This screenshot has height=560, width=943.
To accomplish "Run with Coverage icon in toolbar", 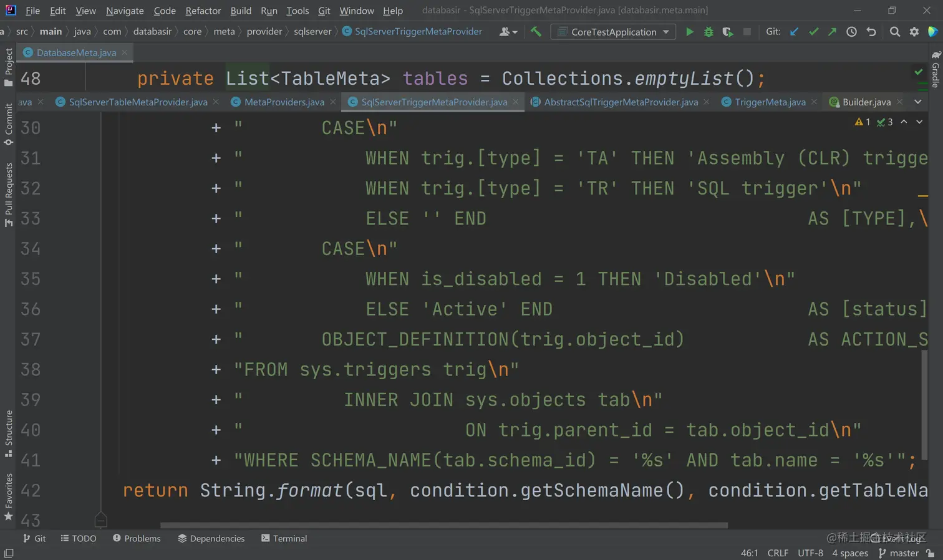I will (x=727, y=32).
